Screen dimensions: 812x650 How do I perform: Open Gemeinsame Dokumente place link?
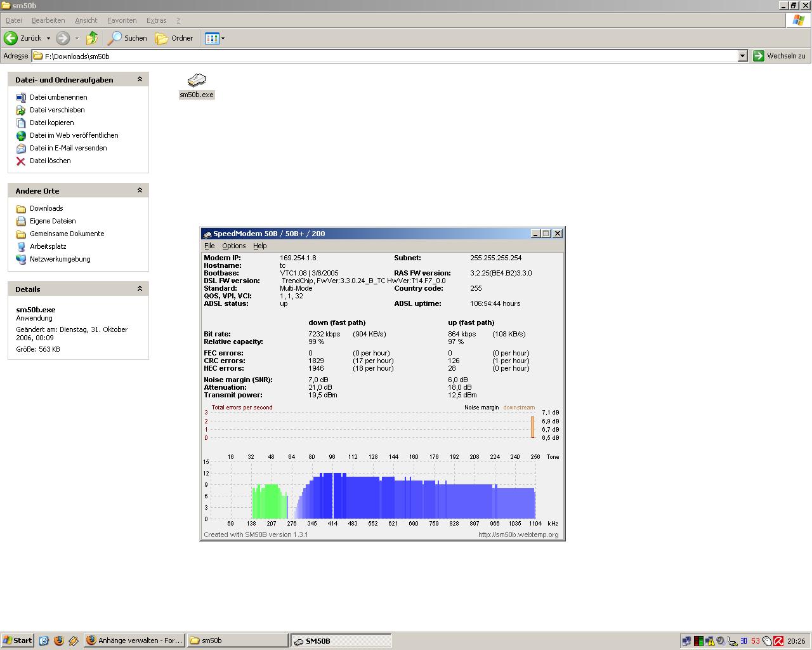point(67,234)
